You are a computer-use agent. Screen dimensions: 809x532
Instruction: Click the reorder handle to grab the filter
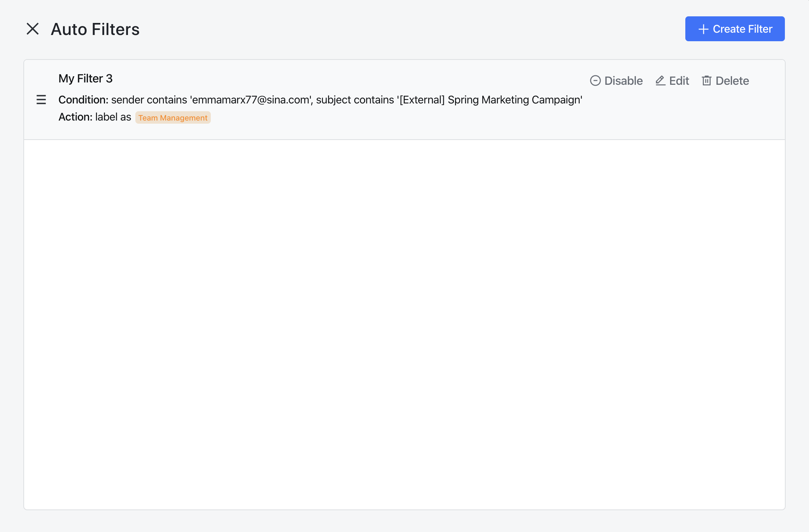click(x=41, y=100)
